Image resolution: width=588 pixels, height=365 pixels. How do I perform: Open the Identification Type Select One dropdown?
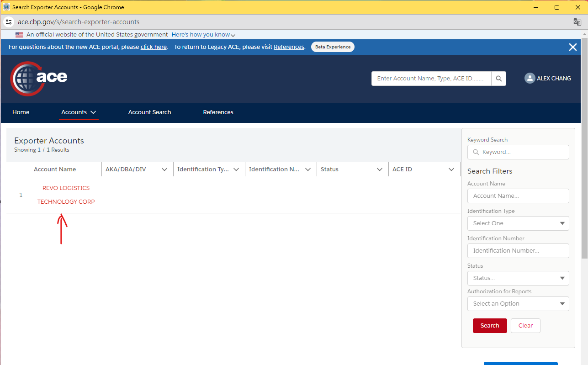point(518,223)
